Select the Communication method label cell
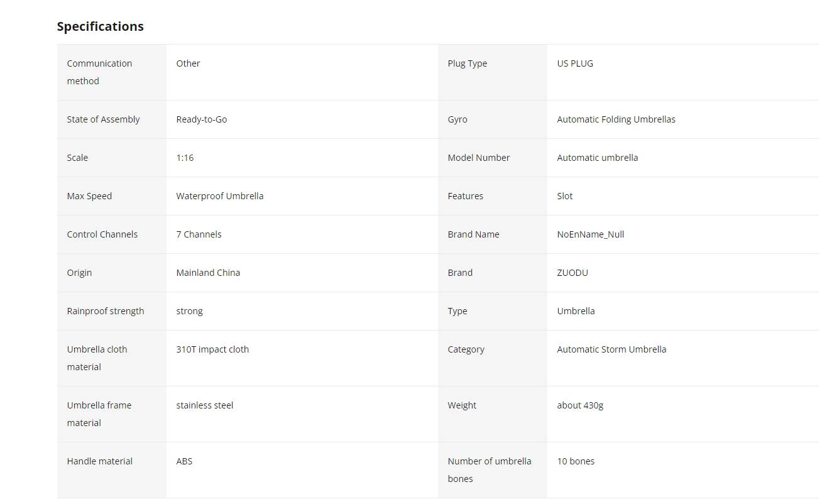The image size is (827, 504). (x=112, y=72)
